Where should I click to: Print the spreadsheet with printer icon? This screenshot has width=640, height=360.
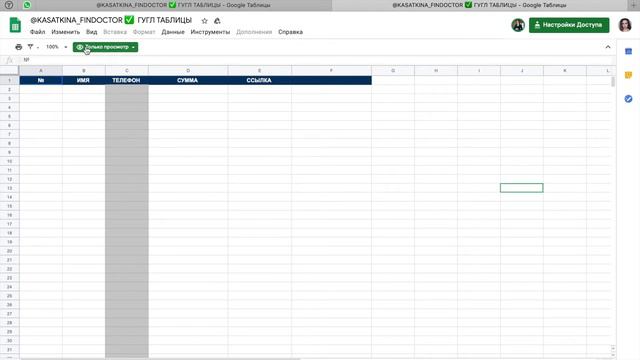(x=18, y=47)
